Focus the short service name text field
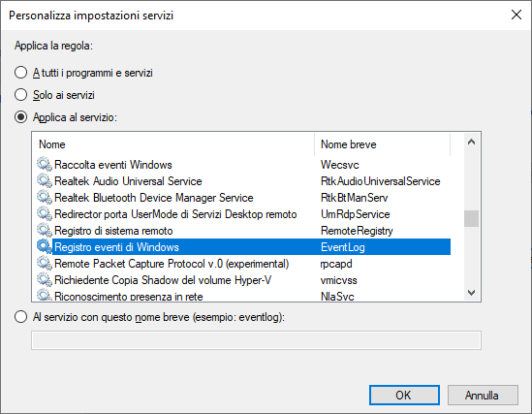 (256, 340)
